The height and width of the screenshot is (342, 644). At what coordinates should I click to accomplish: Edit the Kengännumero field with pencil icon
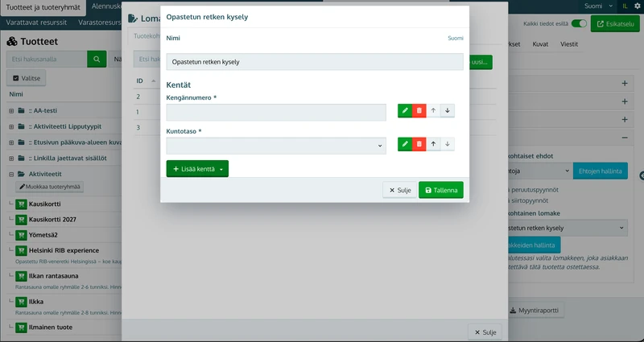405,110
